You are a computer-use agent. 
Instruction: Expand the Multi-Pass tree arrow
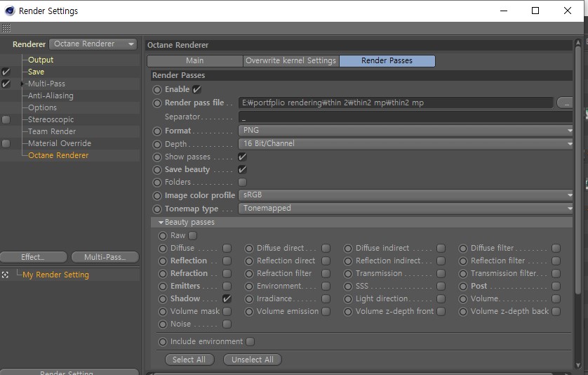pyautogui.click(x=22, y=84)
